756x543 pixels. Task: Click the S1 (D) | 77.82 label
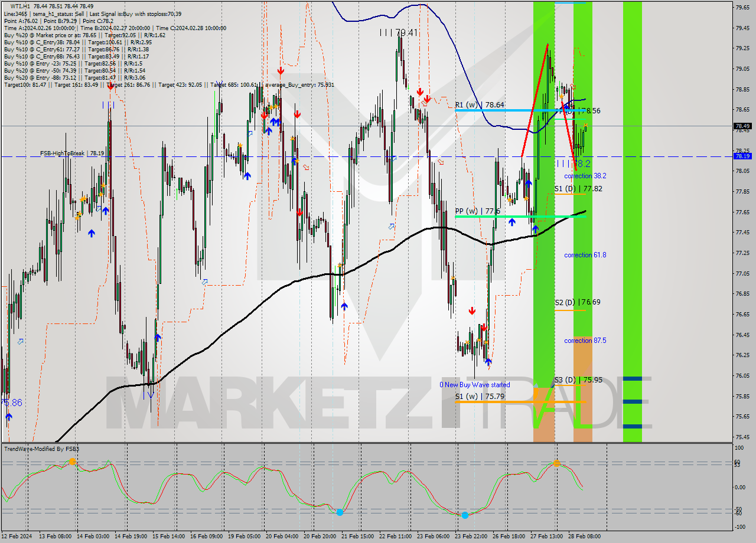(x=578, y=188)
